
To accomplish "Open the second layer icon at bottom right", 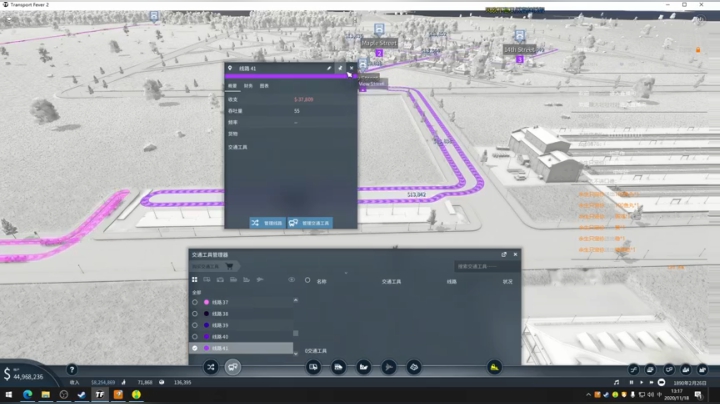I will [x=651, y=369].
